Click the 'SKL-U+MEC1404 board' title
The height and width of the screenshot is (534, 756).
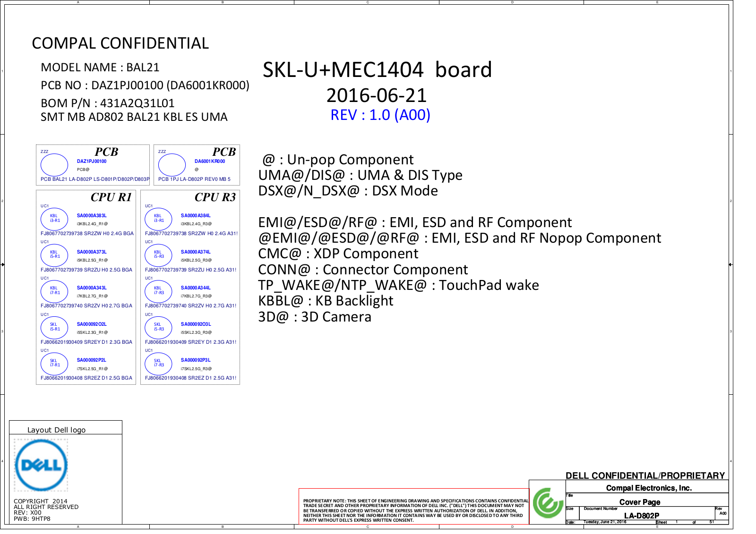tap(378, 70)
